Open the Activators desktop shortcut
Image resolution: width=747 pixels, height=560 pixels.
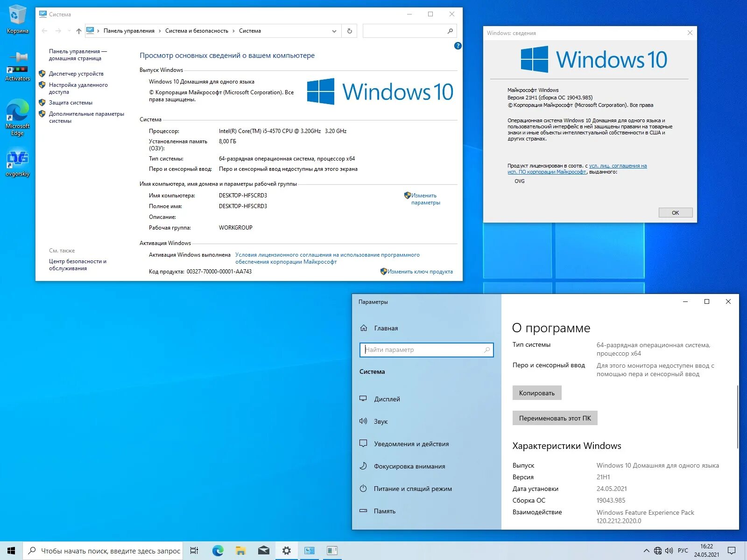click(17, 66)
